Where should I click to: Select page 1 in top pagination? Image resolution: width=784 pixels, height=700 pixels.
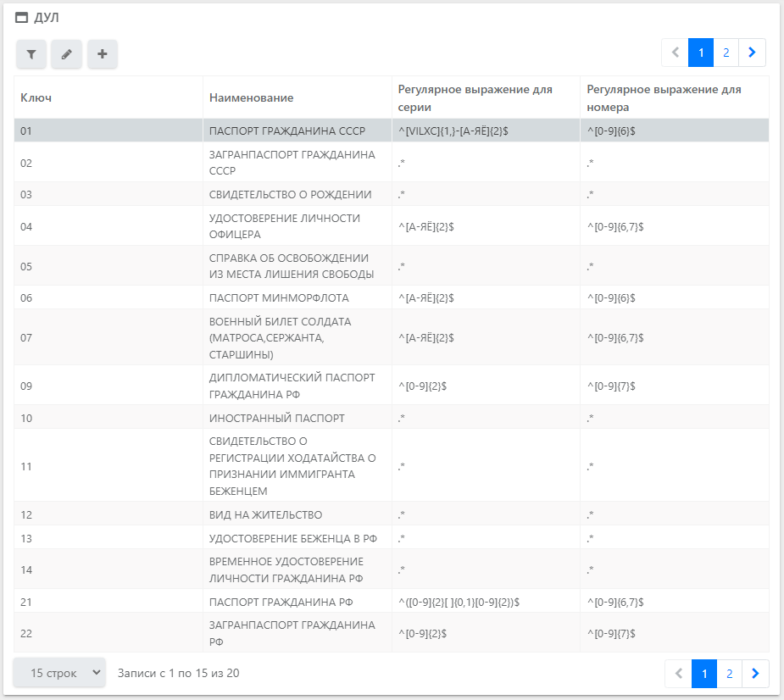point(701,53)
